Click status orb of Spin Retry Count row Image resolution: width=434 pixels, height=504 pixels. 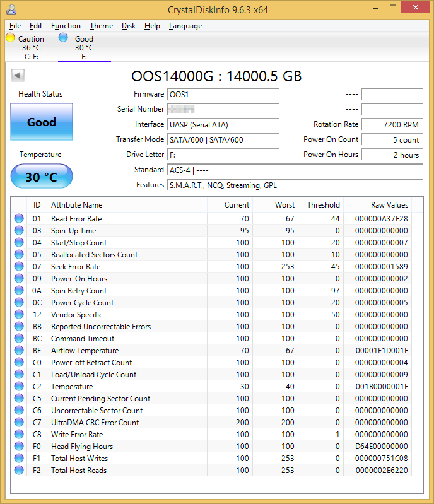(19, 291)
